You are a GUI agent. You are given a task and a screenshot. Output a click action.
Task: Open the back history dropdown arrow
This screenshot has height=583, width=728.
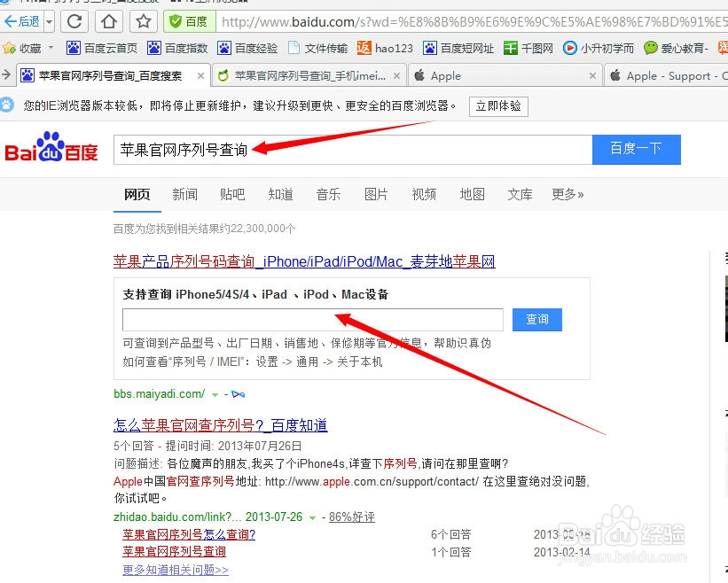50,22
